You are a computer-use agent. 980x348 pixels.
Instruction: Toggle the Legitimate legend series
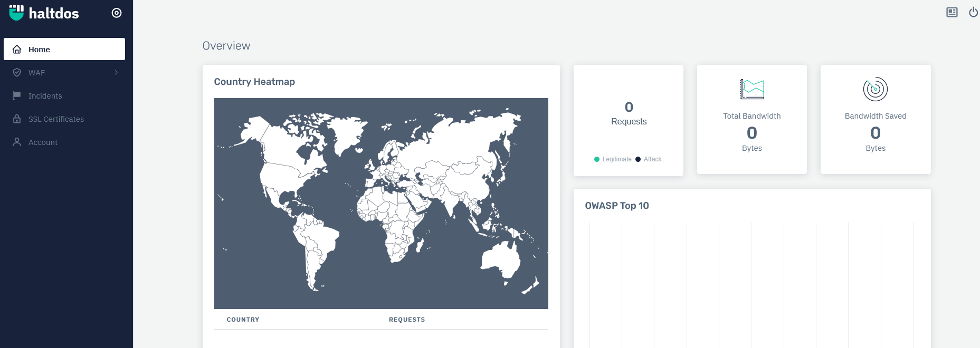click(x=613, y=159)
